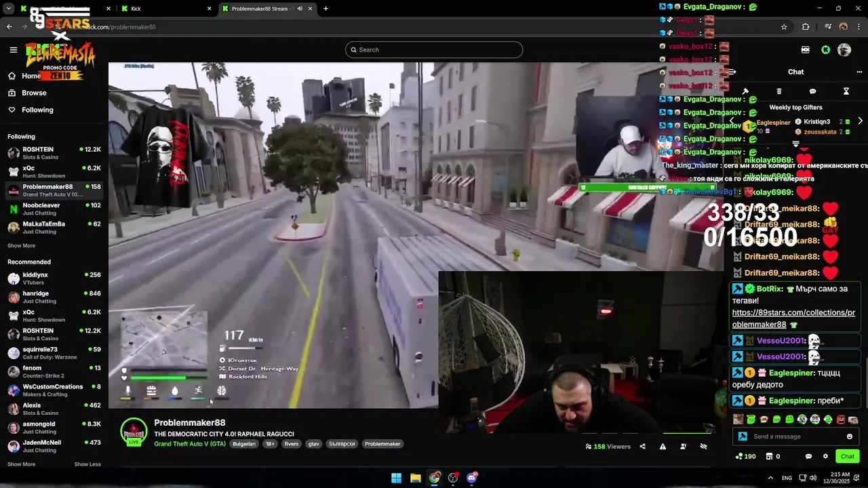This screenshot has width=868, height=488.
Task: Open squirrelie73 recommended channel
Action: [54, 353]
